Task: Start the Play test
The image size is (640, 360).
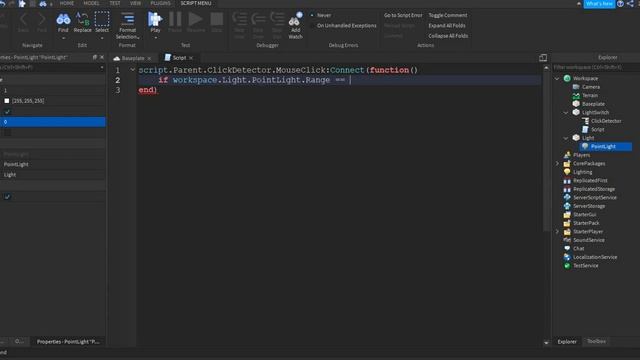Action: pyautogui.click(x=155, y=22)
